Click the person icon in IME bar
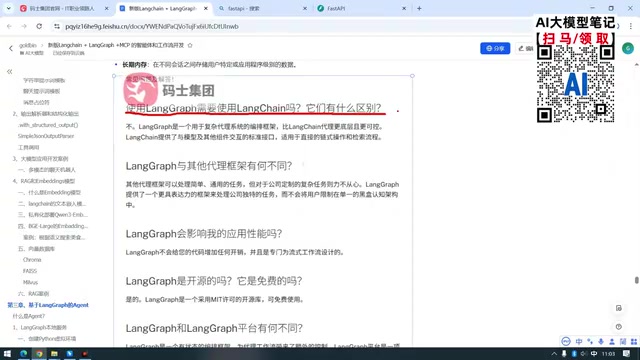The image size is (640, 360). [612, 341]
